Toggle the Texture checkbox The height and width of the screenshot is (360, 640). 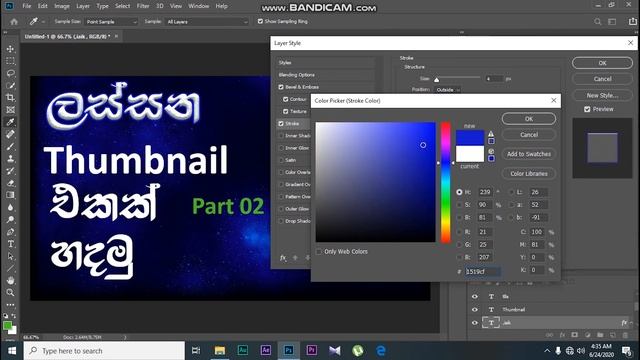(285, 111)
